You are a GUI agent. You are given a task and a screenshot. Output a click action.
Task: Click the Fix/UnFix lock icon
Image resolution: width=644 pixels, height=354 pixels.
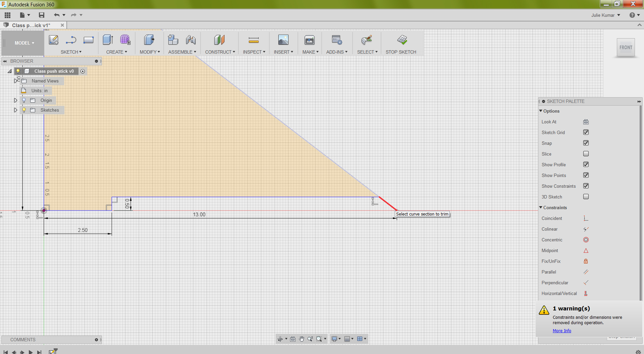tap(586, 261)
